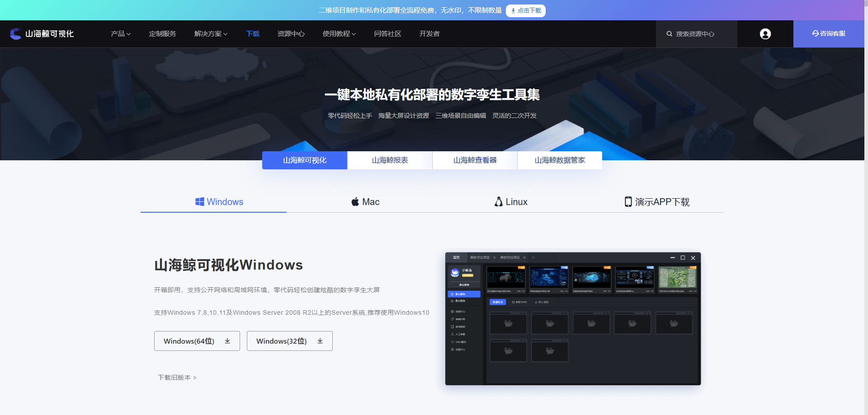Click the 开箱即用 description line
This screenshot has width=868, height=415.
[x=267, y=290]
